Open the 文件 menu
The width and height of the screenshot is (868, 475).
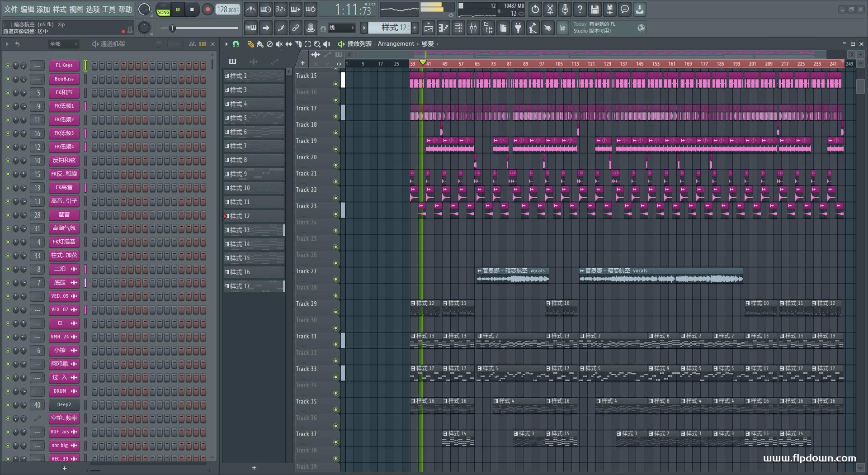pos(10,9)
